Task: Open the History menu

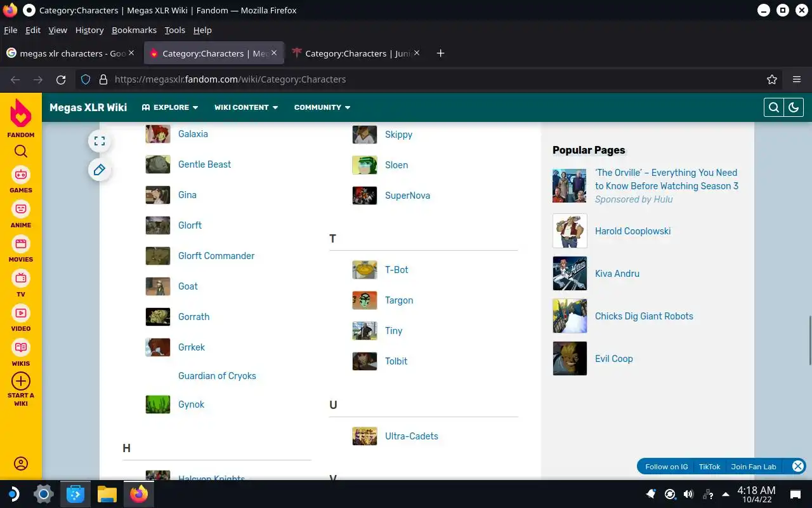Action: click(x=89, y=30)
